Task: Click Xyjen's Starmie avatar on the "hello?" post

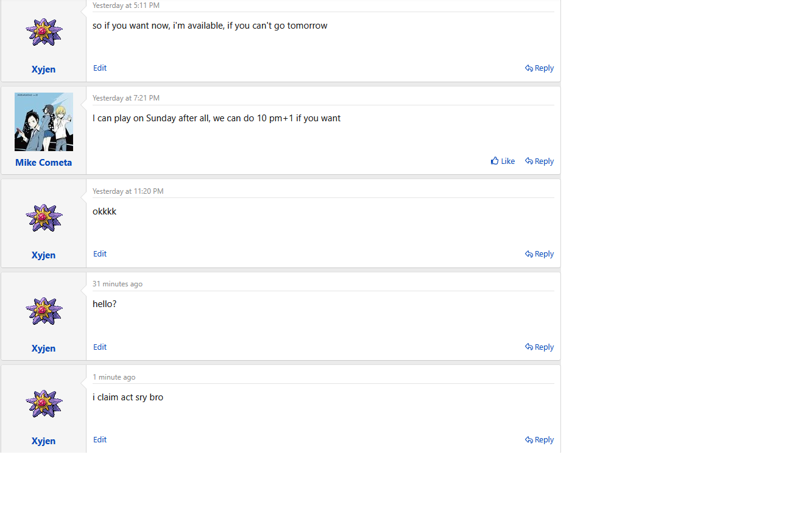Action: pos(44,311)
